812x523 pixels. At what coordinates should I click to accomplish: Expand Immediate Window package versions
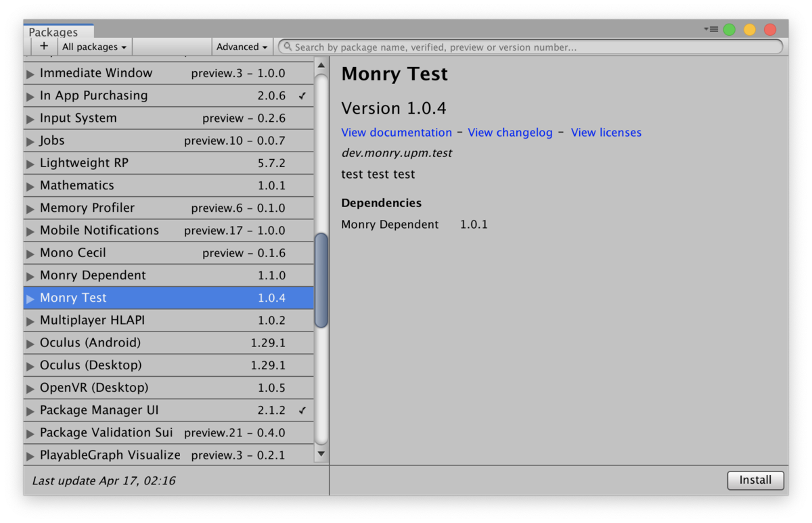[x=30, y=74]
